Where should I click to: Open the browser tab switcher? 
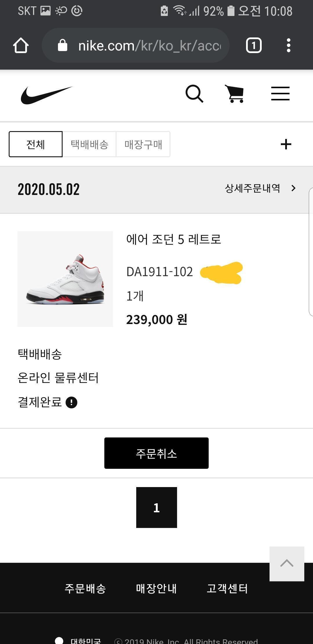click(254, 46)
